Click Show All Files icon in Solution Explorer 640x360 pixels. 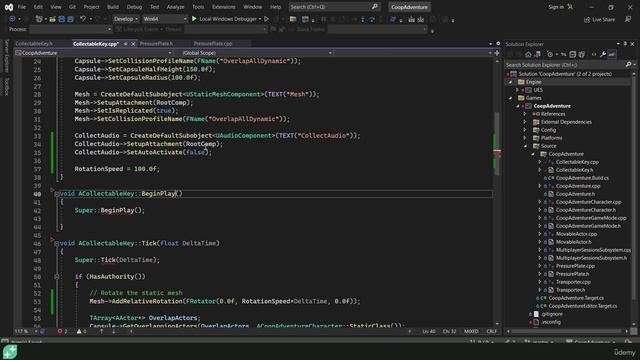click(582, 54)
